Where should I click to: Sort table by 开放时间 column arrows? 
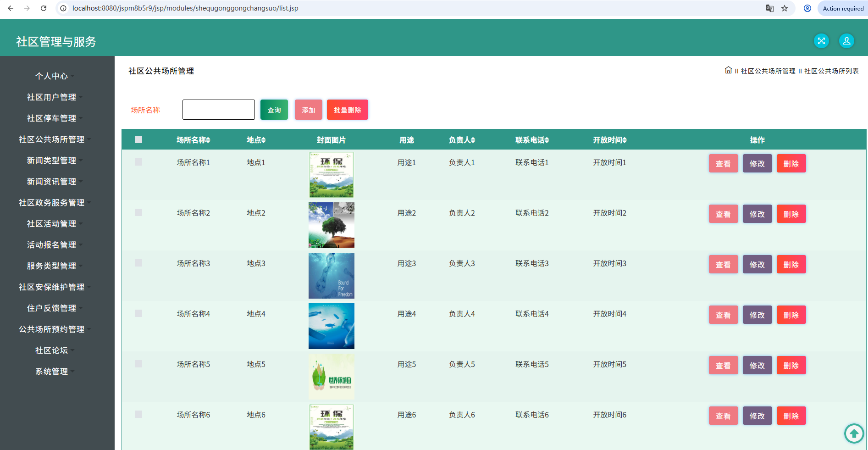pos(625,140)
